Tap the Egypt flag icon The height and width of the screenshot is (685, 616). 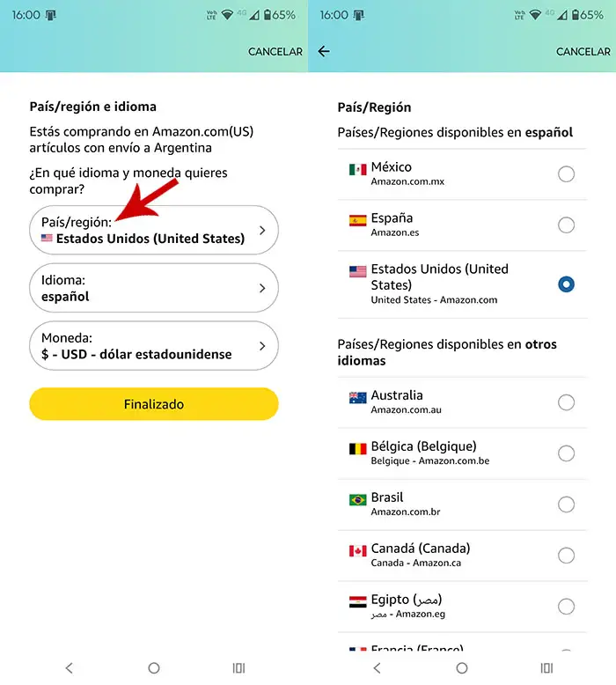(x=357, y=602)
